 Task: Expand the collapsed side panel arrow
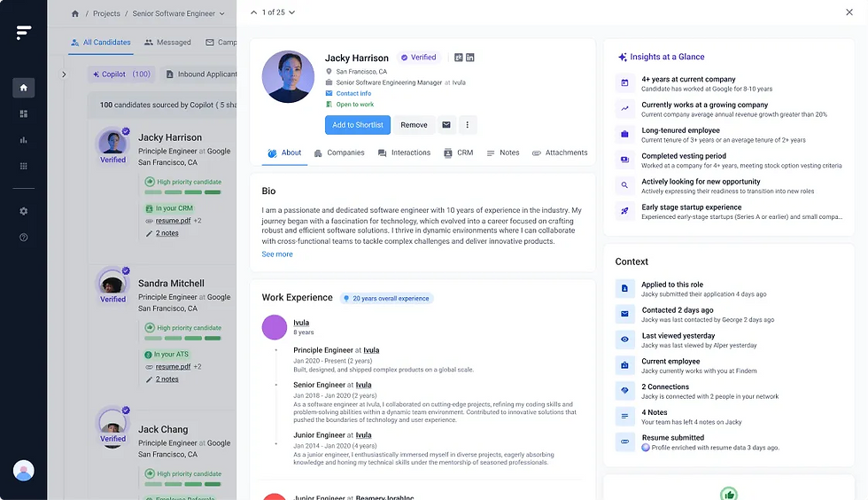[x=64, y=74]
